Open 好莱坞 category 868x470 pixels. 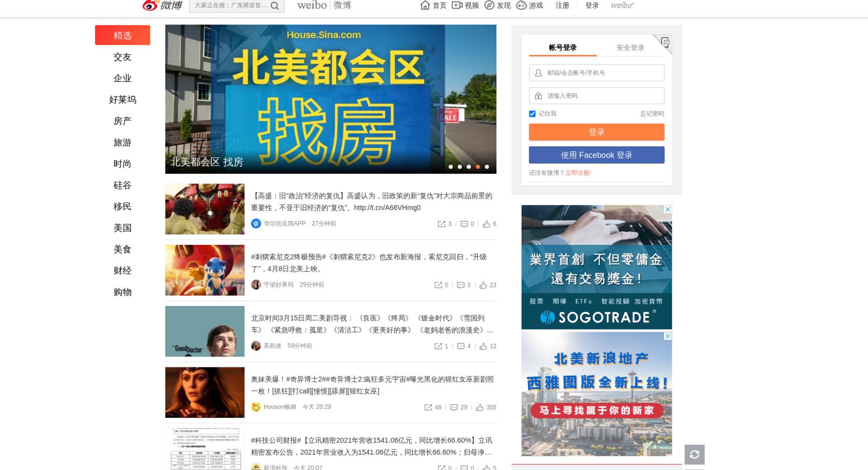123,99
